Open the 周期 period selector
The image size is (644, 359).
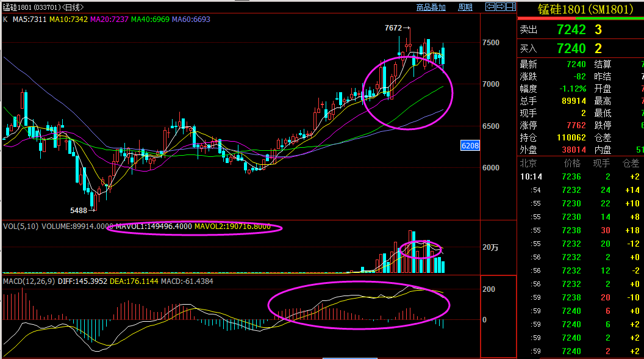pos(465,7)
